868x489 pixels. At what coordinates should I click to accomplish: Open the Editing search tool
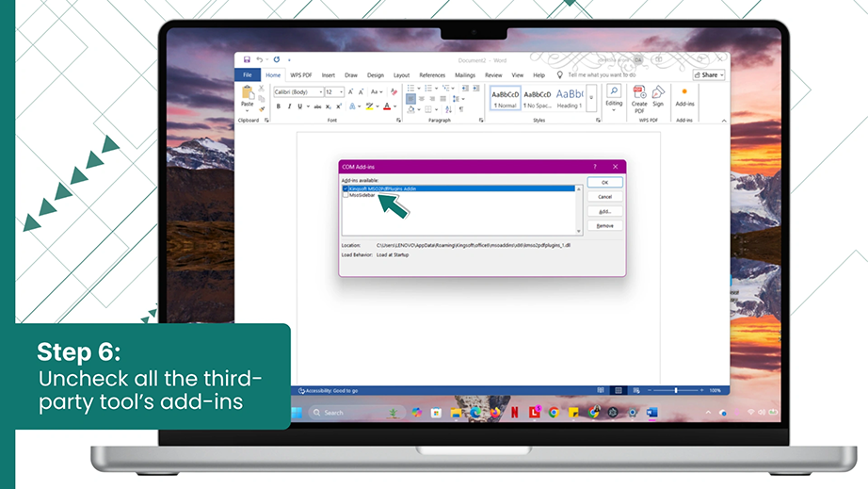pos(614,97)
